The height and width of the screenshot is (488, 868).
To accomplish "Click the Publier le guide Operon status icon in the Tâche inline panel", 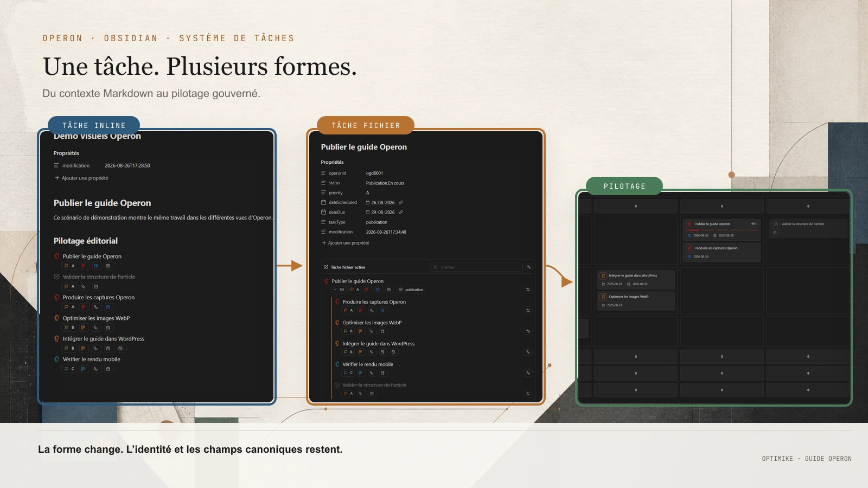I will click(x=56, y=256).
